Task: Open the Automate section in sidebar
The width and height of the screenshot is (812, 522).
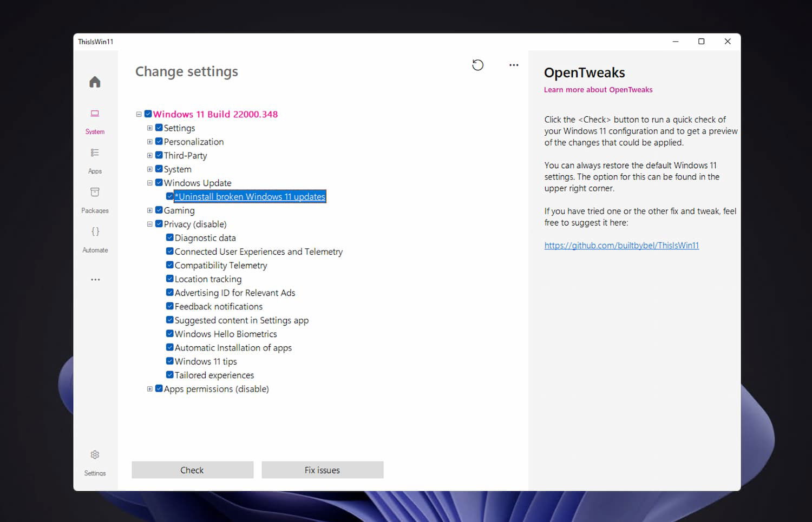Action: (95, 240)
